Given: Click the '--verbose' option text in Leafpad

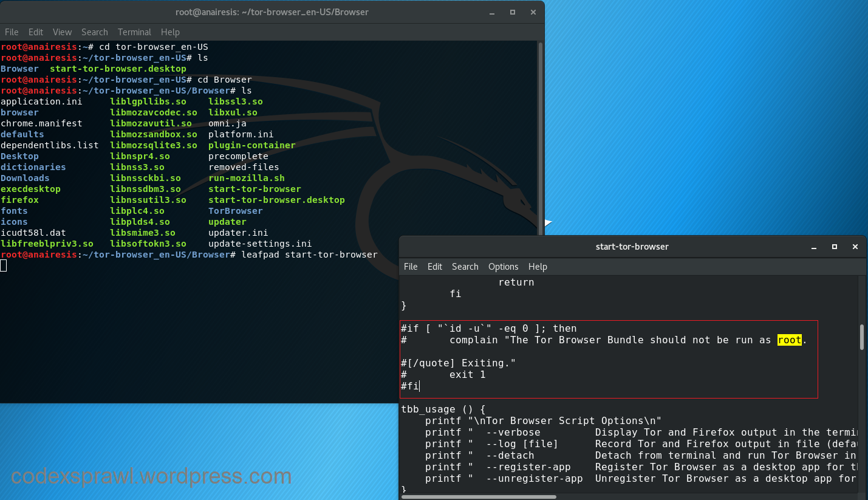Looking at the screenshot, I should click(x=513, y=433).
